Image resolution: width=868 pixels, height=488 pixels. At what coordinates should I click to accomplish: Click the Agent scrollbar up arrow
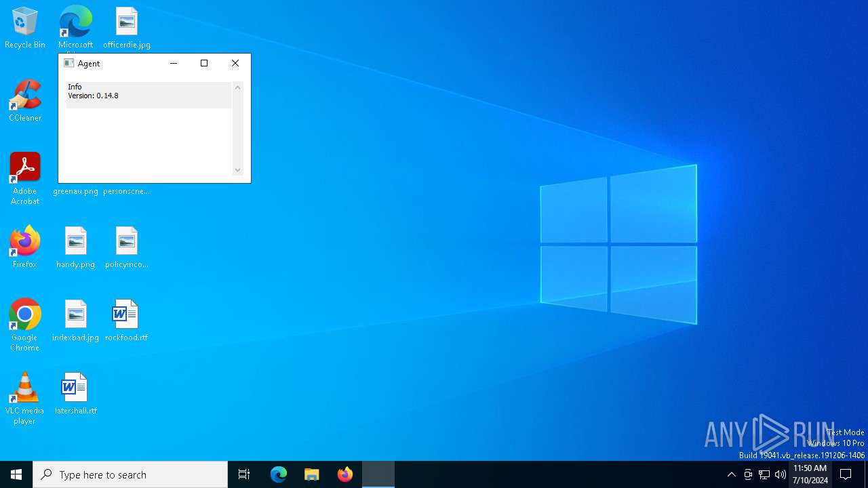(x=237, y=87)
